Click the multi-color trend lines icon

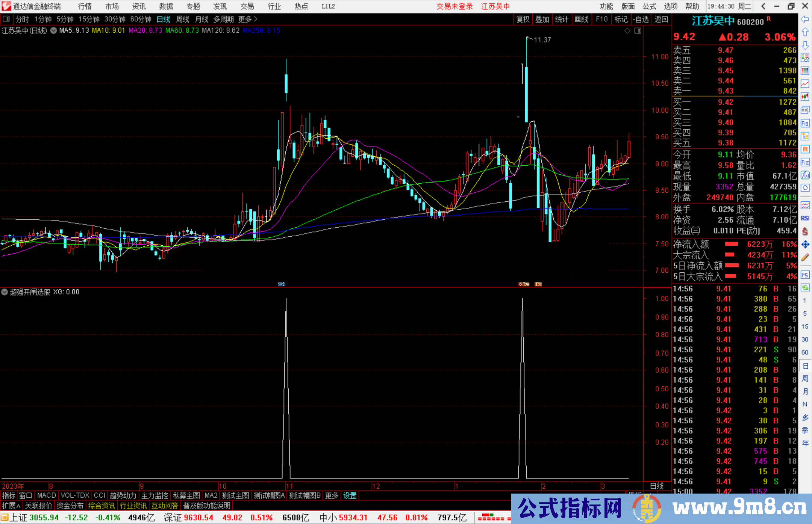click(806, 205)
